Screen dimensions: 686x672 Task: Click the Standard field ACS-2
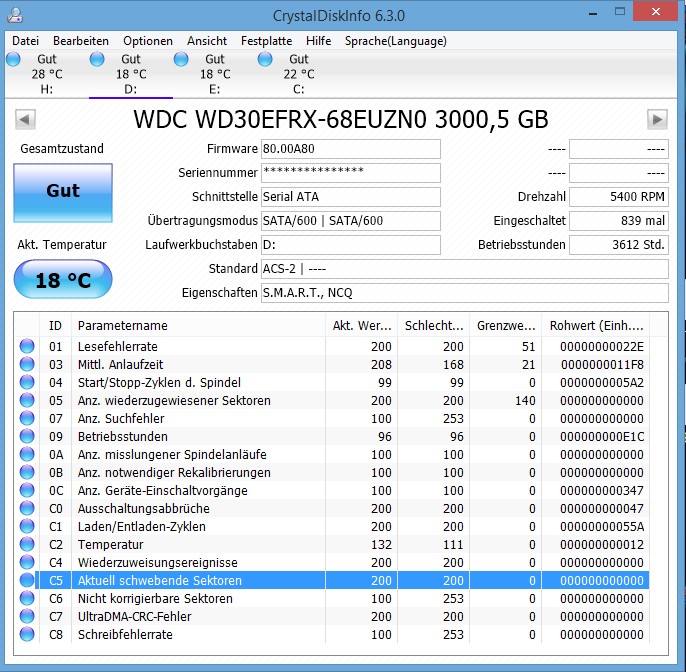click(x=465, y=269)
